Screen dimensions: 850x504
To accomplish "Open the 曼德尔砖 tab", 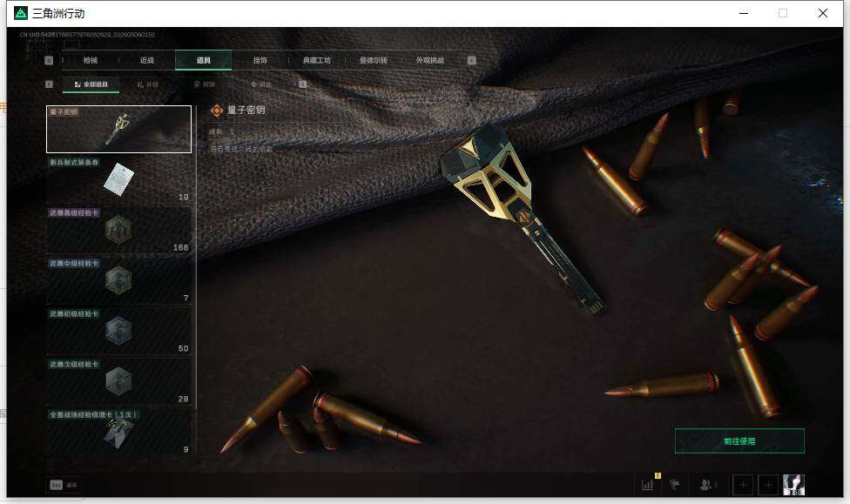I will (374, 60).
